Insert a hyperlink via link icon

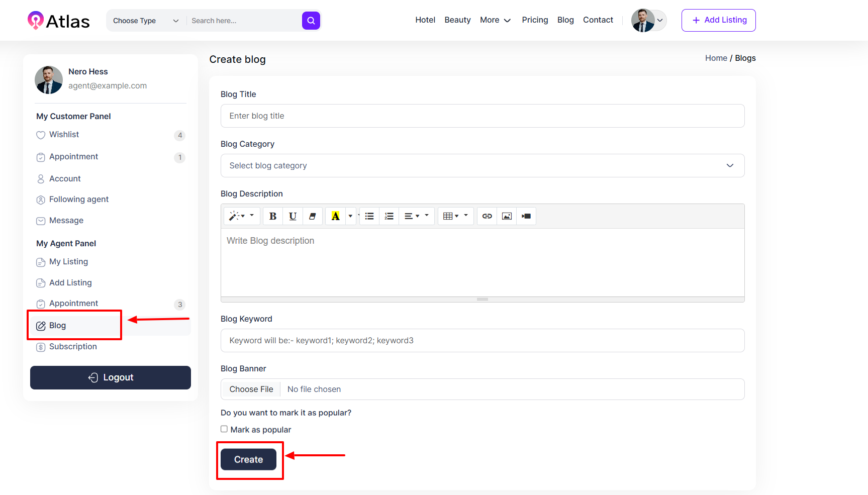(487, 216)
